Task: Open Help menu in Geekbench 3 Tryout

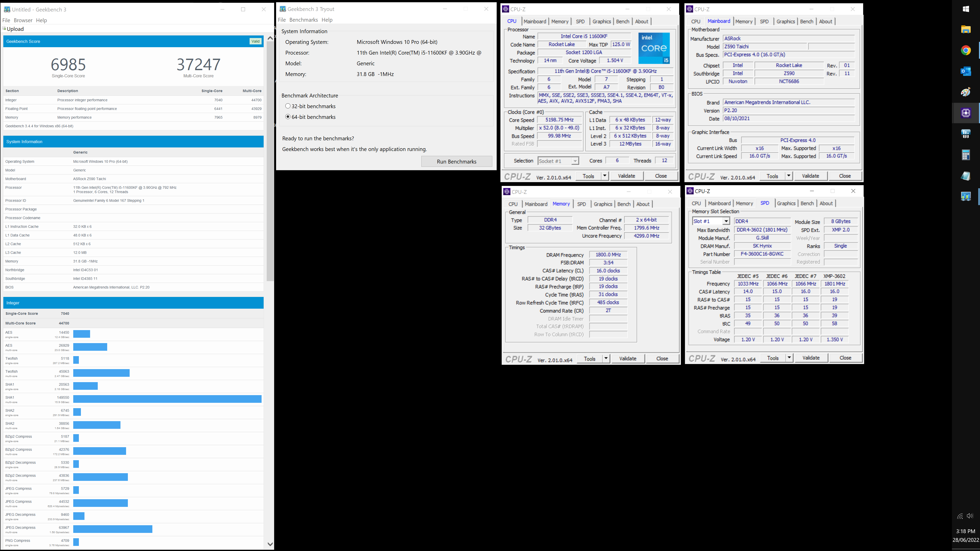Action: coord(327,20)
